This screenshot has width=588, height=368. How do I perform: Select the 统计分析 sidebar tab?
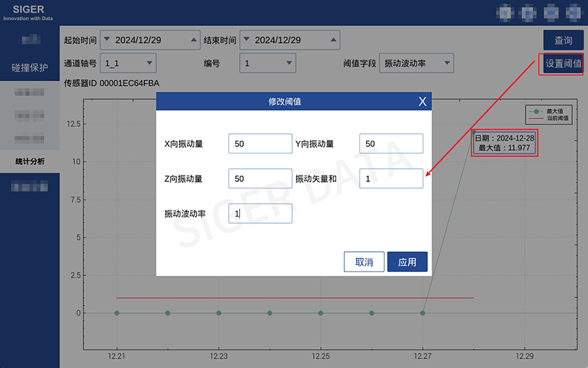[29, 161]
